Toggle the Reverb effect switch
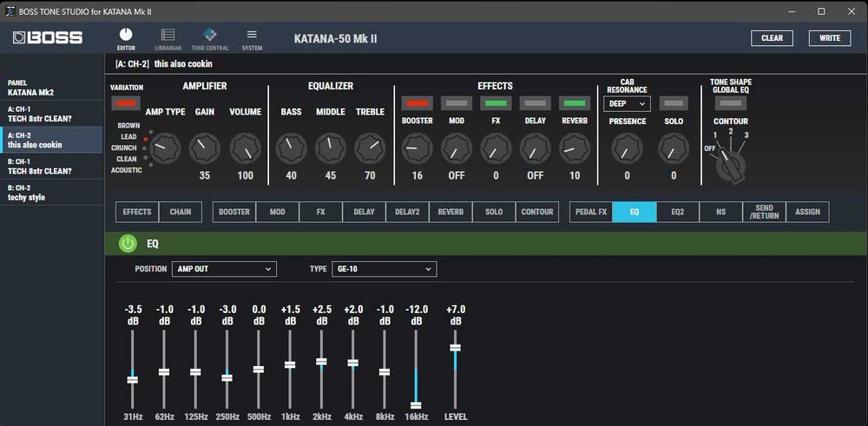Image resolution: width=868 pixels, height=426 pixels. 574,103
